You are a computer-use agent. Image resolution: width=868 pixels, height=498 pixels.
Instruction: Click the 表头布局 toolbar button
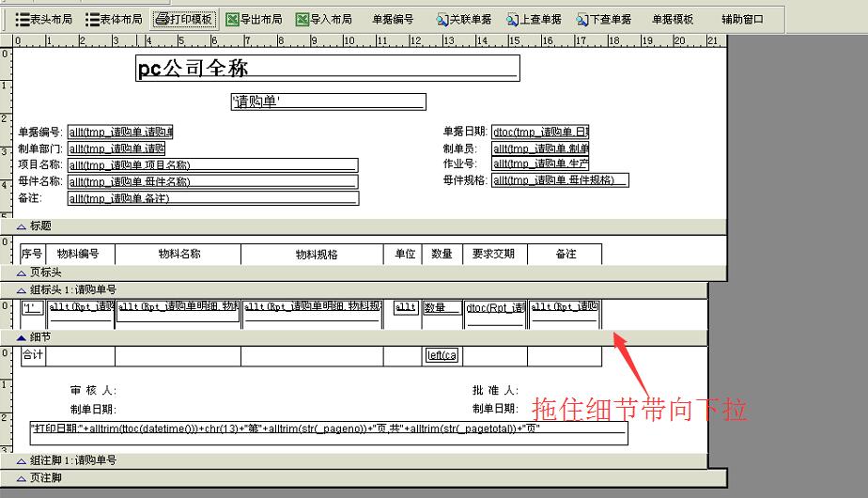click(43, 19)
